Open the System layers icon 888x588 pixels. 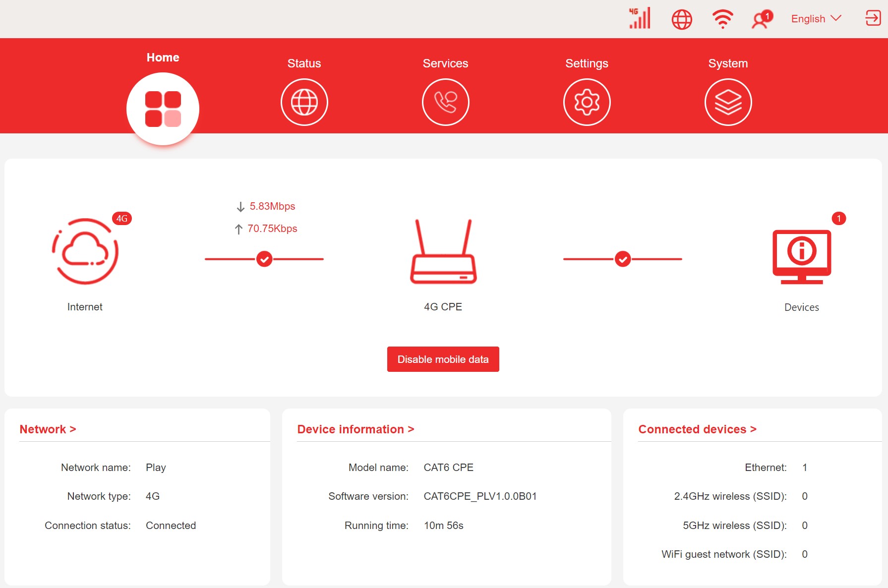pyautogui.click(x=728, y=102)
